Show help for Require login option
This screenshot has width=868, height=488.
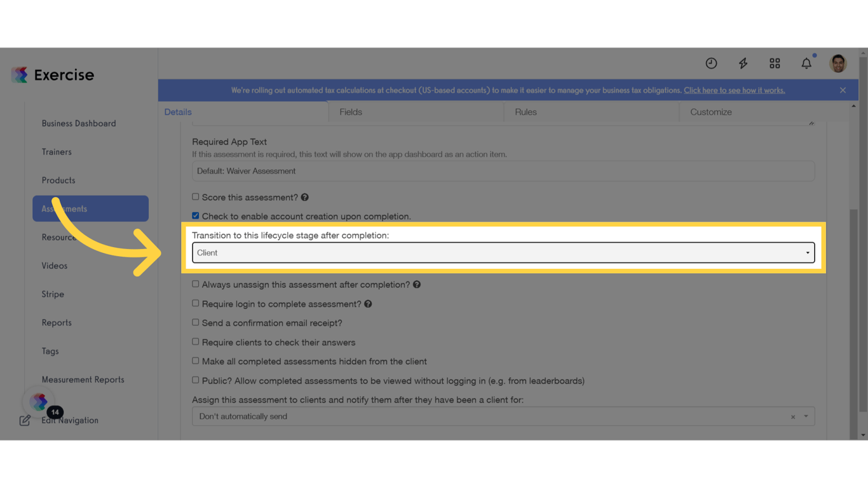tap(368, 304)
